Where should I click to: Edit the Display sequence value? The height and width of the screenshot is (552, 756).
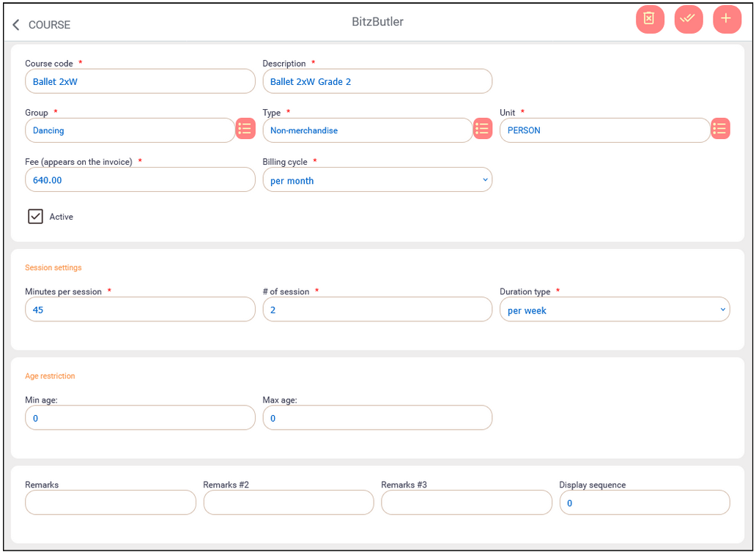[x=645, y=502]
